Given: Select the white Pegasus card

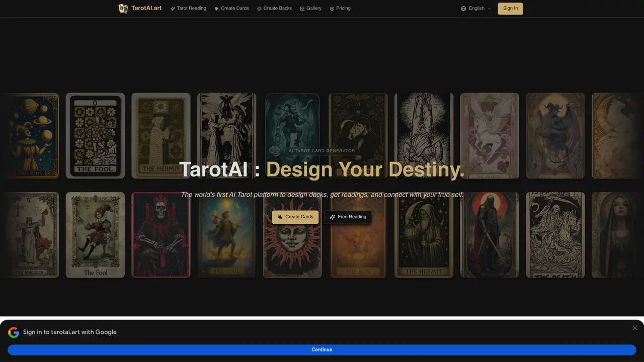Looking at the screenshot, I should click(x=490, y=136).
